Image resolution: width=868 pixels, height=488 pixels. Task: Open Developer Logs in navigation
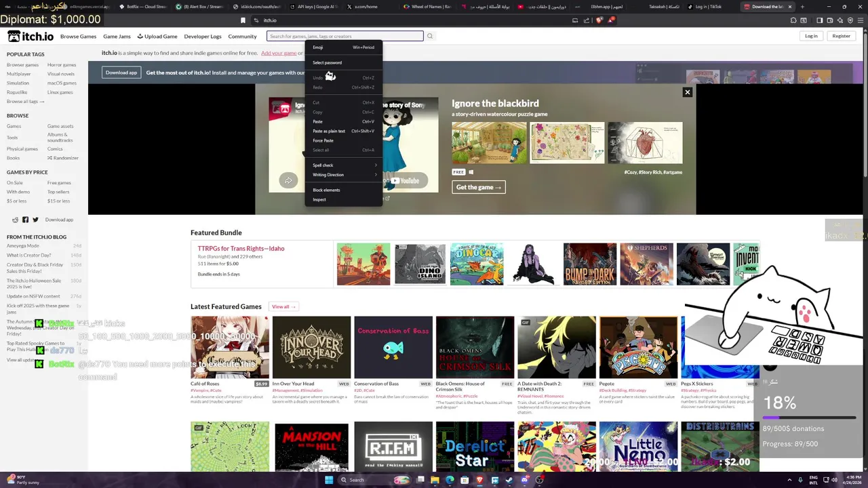coord(203,36)
